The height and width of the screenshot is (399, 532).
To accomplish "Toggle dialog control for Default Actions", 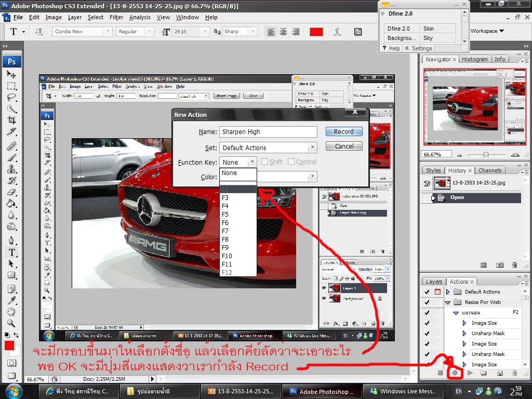I will 437,292.
